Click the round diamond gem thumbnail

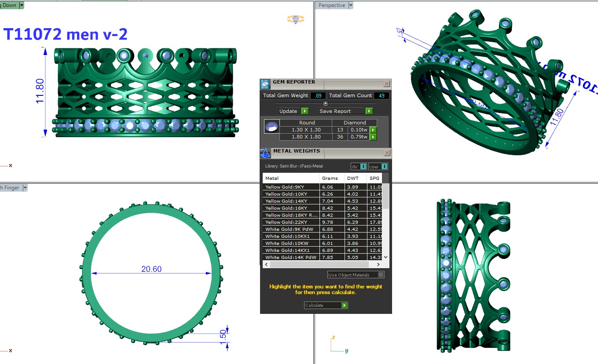tap(271, 127)
